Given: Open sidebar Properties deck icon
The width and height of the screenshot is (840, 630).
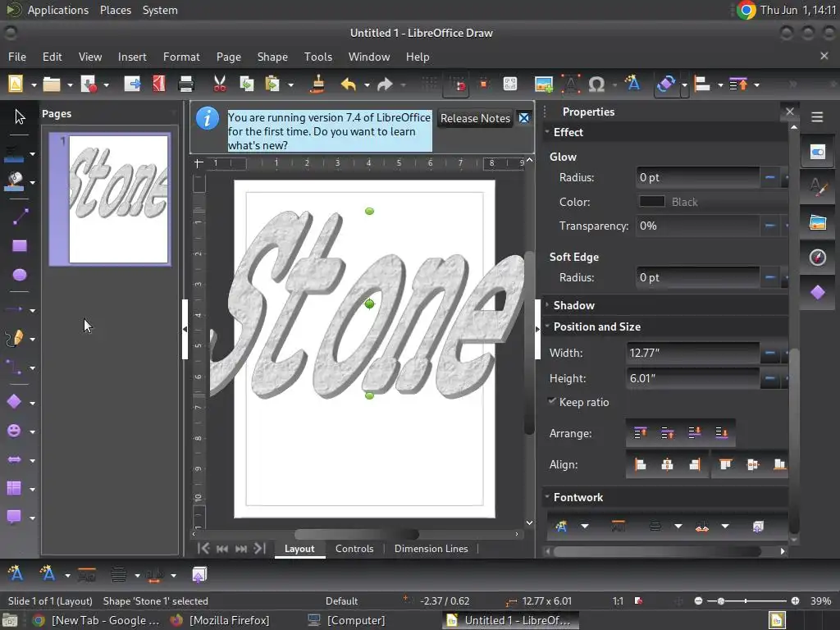Looking at the screenshot, I should 818,152.
